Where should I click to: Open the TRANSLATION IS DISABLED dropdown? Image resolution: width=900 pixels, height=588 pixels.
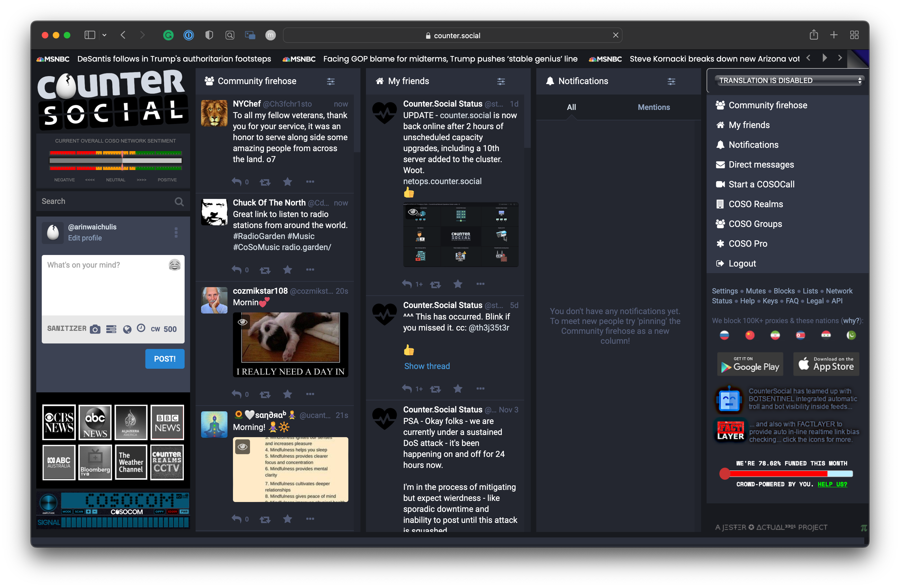(x=788, y=80)
